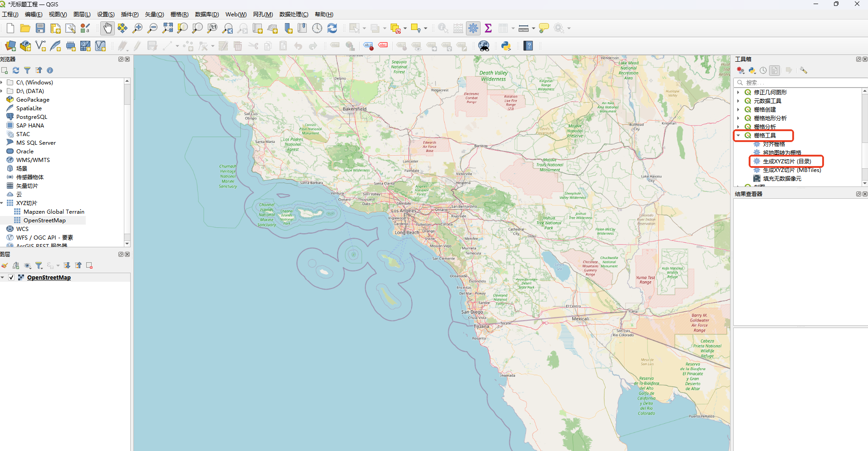Screen dimensions: 868x451
Task: Activate the Pan Map hand tool
Action: (107, 28)
